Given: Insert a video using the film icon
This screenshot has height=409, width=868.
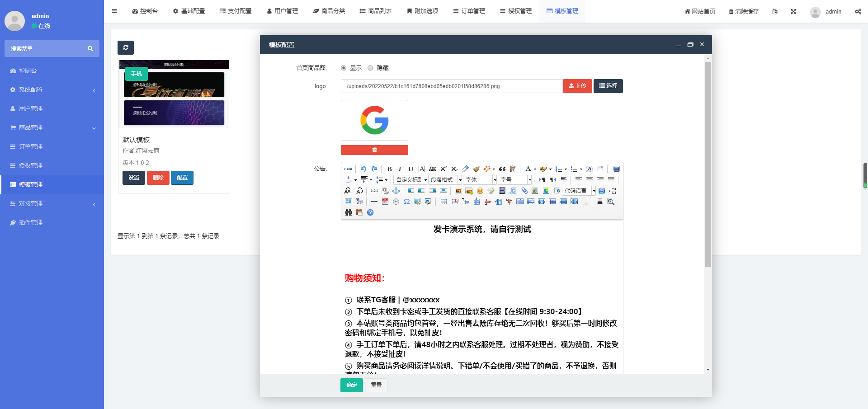Looking at the screenshot, I should pyautogui.click(x=502, y=191).
